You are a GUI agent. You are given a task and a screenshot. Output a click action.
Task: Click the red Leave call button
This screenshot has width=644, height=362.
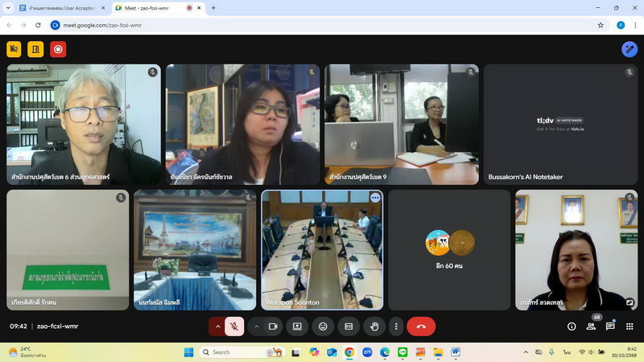tap(421, 327)
